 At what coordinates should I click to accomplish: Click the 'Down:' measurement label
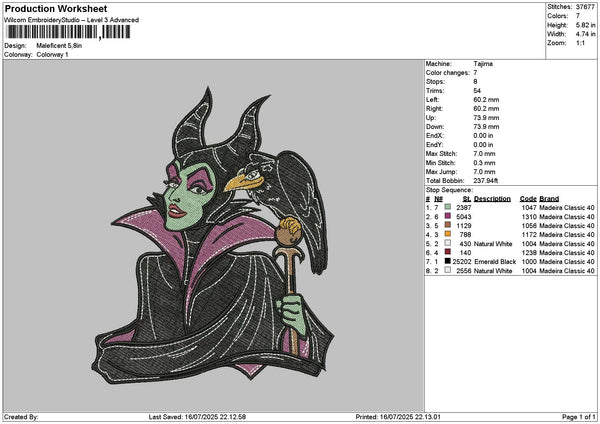coord(435,127)
